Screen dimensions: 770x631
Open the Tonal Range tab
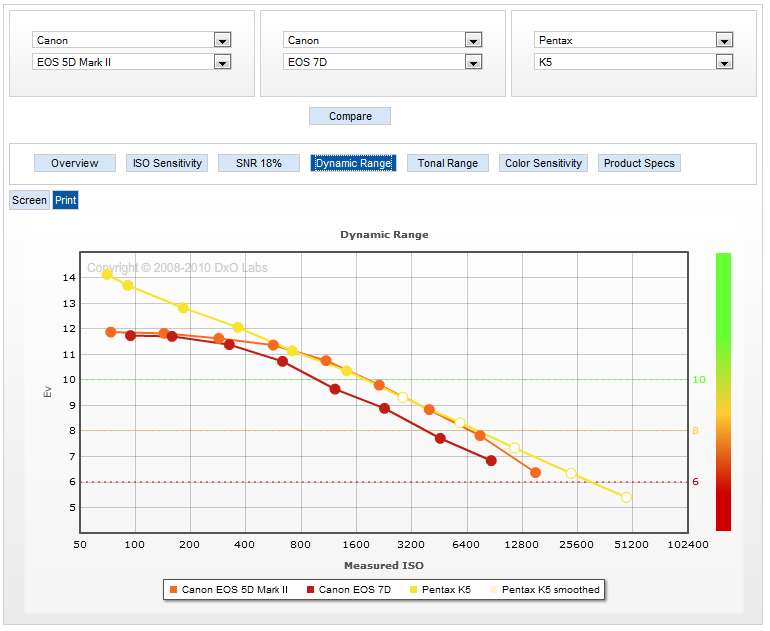(448, 163)
